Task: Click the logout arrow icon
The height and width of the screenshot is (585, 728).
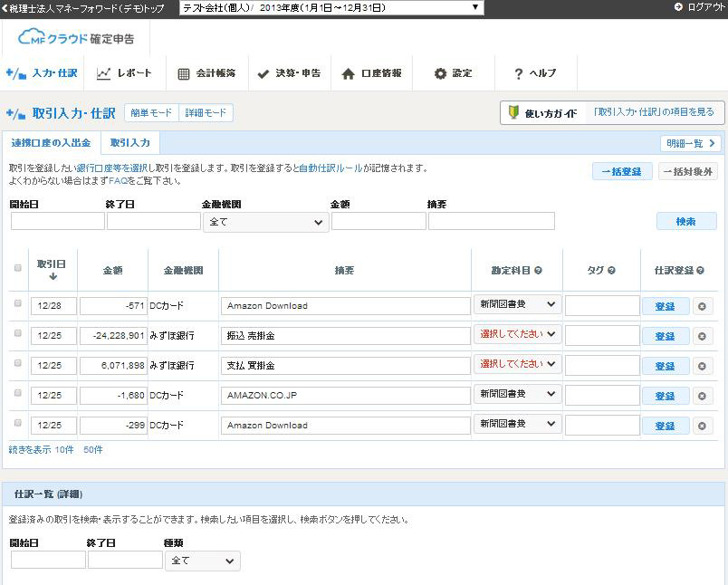Action: [678, 7]
